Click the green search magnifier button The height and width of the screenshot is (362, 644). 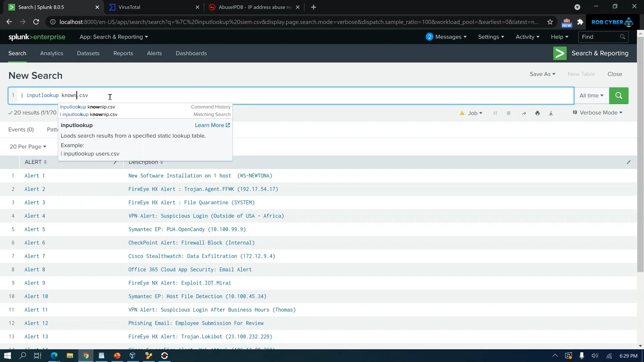(619, 96)
